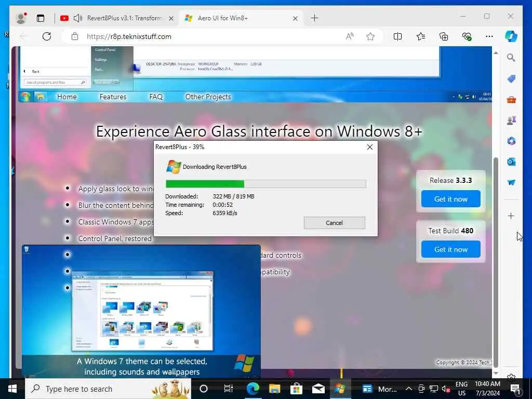Open the tab actions menu icon
532x399 pixels.
click(41, 18)
